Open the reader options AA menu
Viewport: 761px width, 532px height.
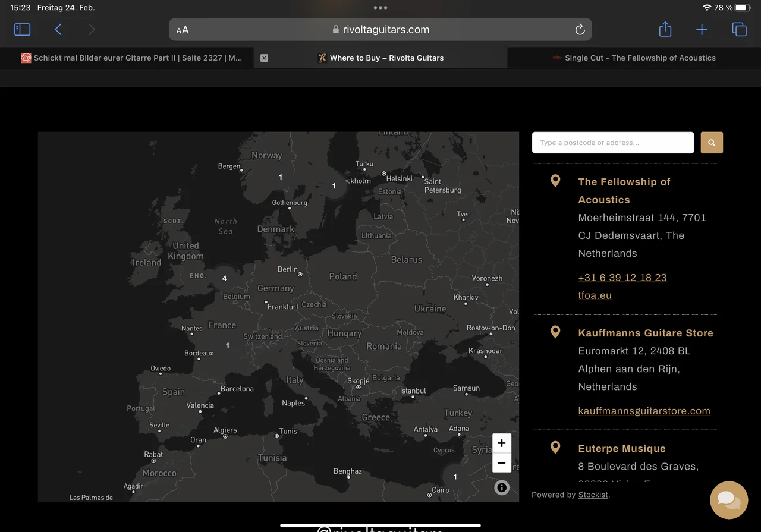click(x=183, y=30)
